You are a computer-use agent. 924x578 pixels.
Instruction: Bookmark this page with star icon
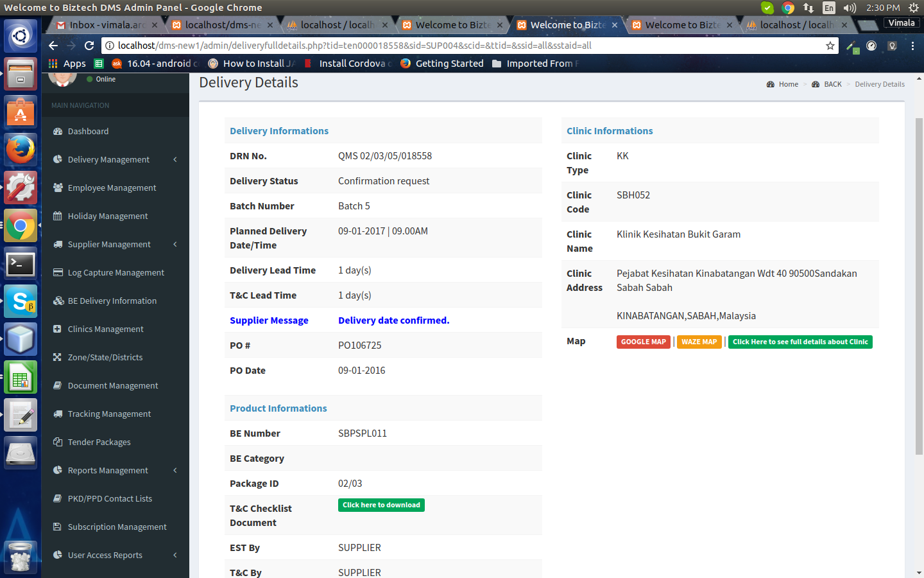pos(830,46)
